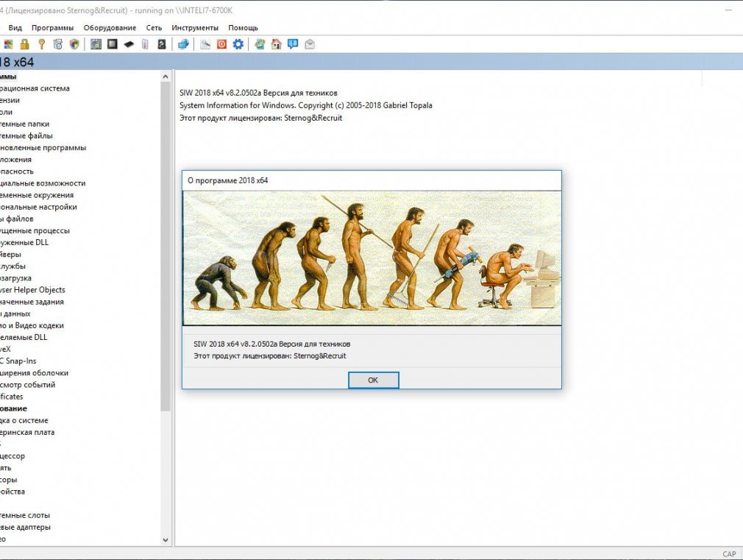743x560 pixels.
Task: Click the security shield toolbar icon
Action: pyautogui.click(x=74, y=45)
